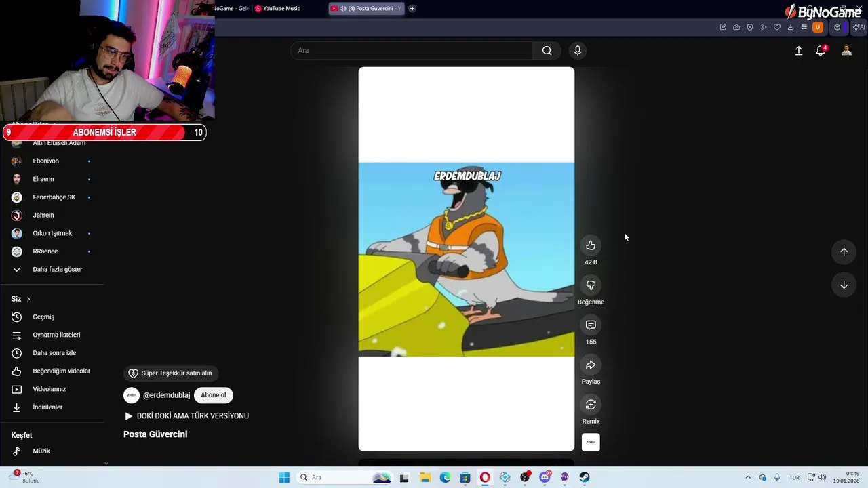The image size is (868, 488).
Task: Click the Posta Güvercini title text
Action: pos(155,434)
